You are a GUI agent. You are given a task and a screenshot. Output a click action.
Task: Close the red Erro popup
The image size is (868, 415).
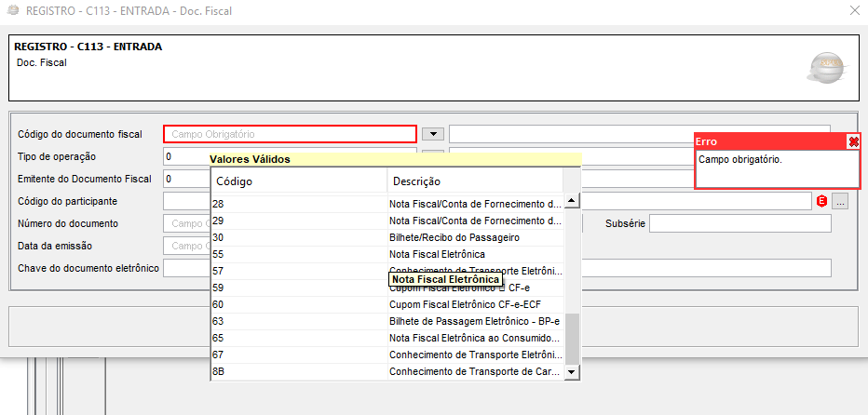852,141
